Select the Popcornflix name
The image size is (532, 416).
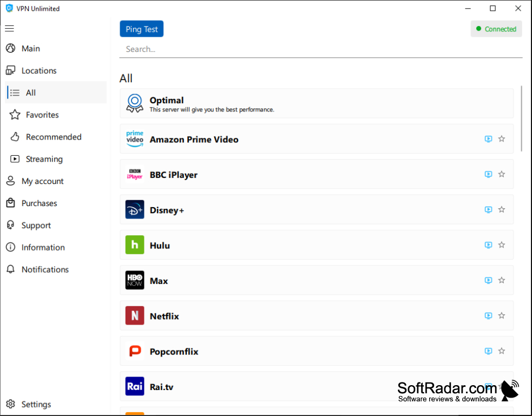point(174,352)
